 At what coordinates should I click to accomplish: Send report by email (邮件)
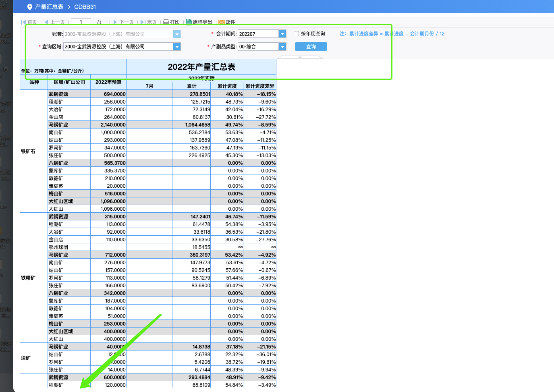(x=227, y=22)
